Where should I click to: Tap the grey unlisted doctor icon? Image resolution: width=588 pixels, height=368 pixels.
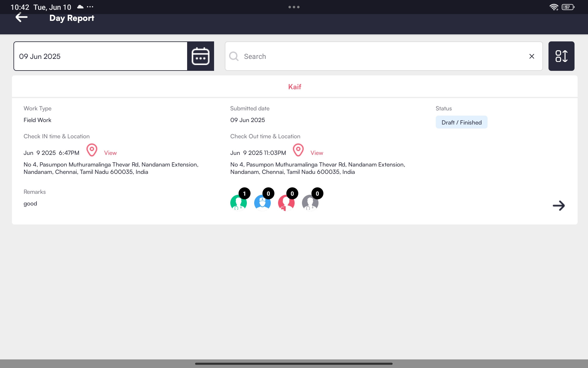(x=310, y=203)
